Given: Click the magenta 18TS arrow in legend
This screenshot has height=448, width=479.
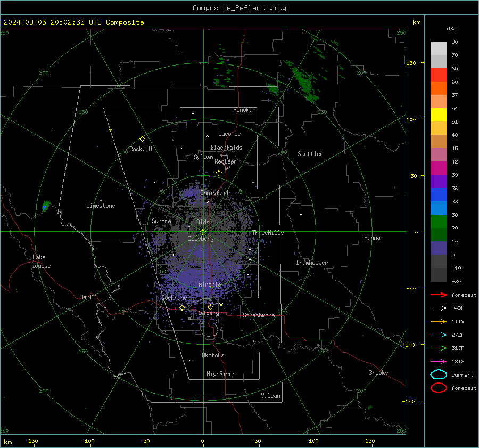Looking at the screenshot, I should click(439, 362).
